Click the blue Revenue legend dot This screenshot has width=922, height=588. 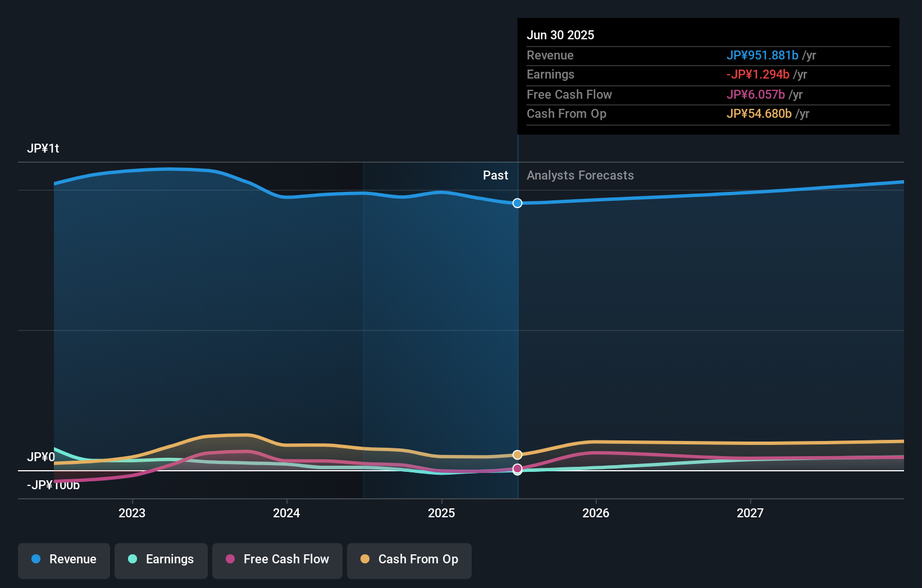[36, 559]
